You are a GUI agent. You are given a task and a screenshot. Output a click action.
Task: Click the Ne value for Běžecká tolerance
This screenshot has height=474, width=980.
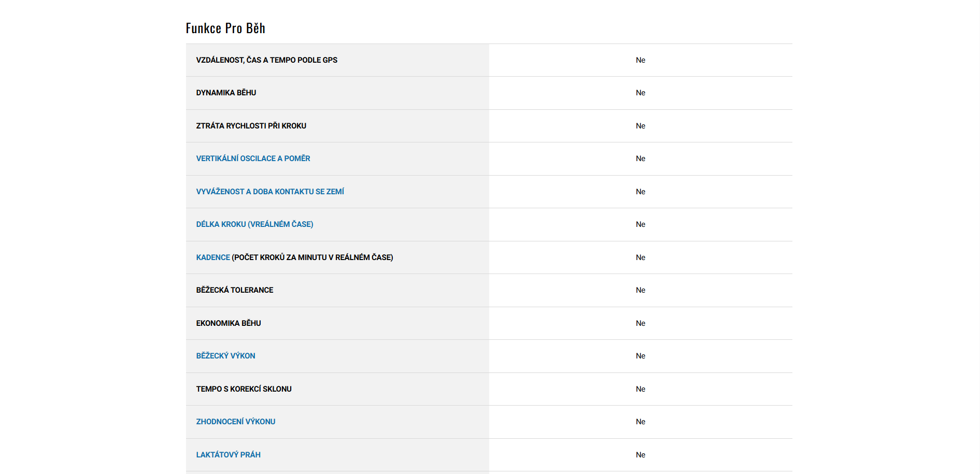click(641, 290)
